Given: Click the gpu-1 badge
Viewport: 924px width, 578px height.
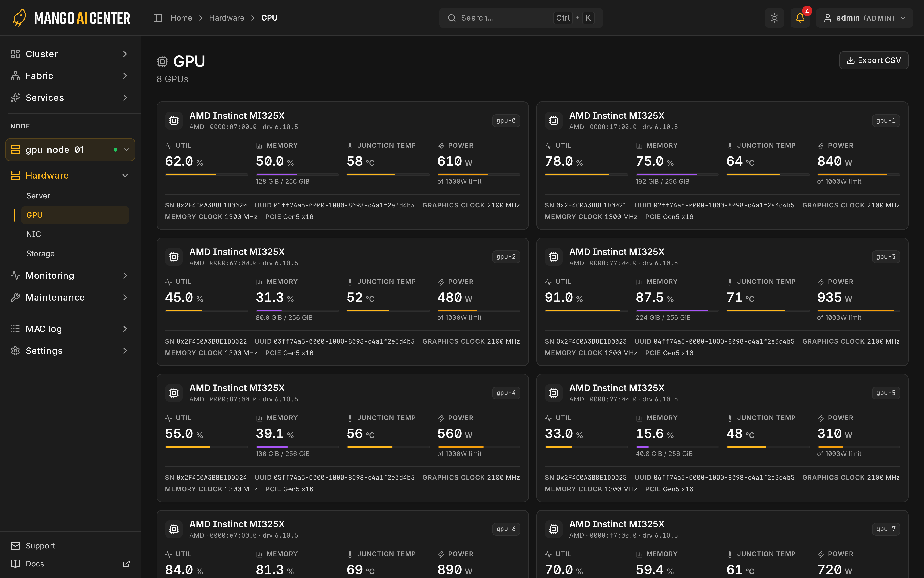Looking at the screenshot, I should (886, 121).
